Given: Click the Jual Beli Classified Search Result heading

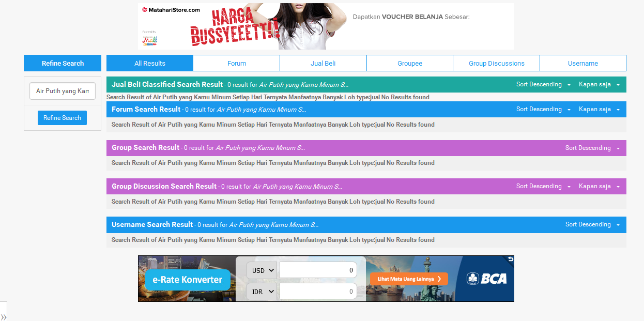Looking at the screenshot, I should [x=167, y=84].
